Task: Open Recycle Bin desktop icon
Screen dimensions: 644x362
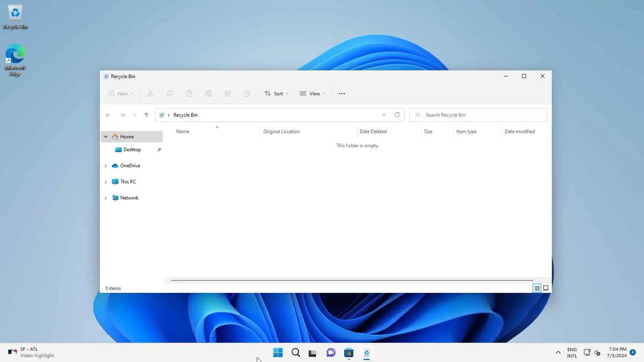Action: pyautogui.click(x=15, y=17)
